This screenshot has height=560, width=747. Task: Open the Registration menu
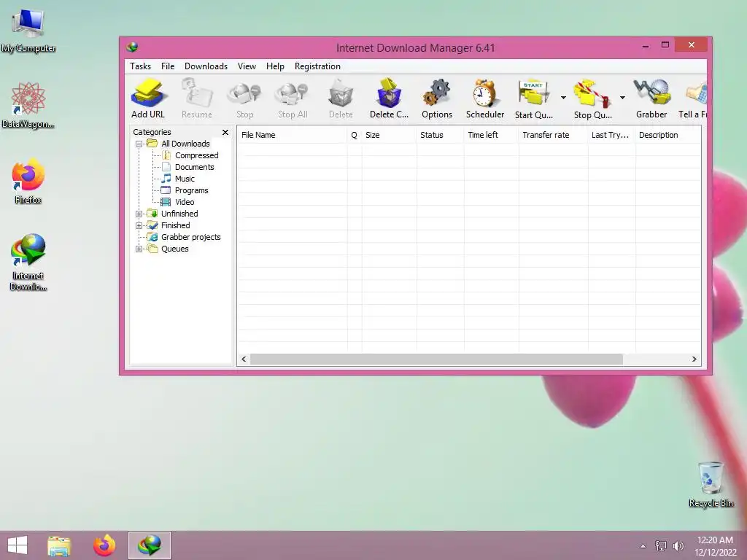pyautogui.click(x=317, y=66)
